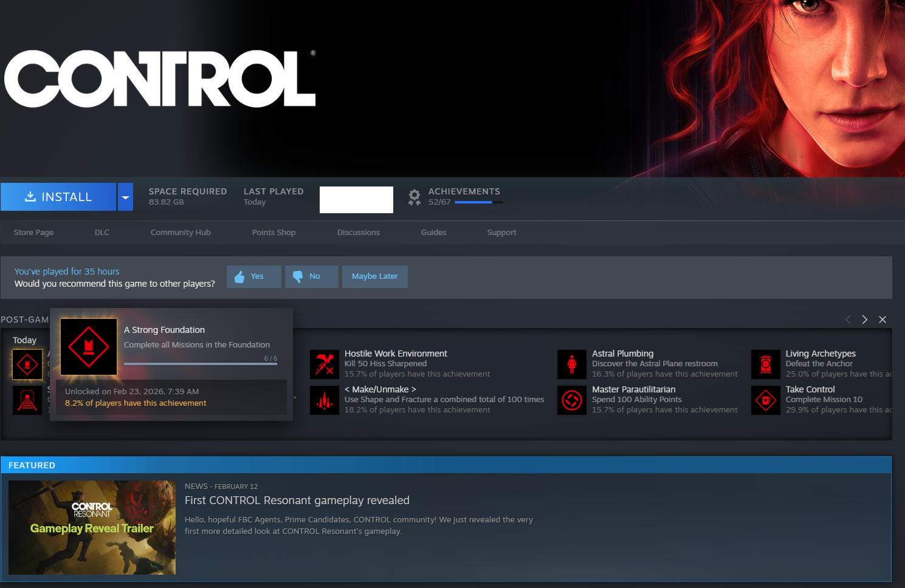The height and width of the screenshot is (588, 905).
Task: Click the "A Strong Foundation" title in popup
Action: point(165,330)
